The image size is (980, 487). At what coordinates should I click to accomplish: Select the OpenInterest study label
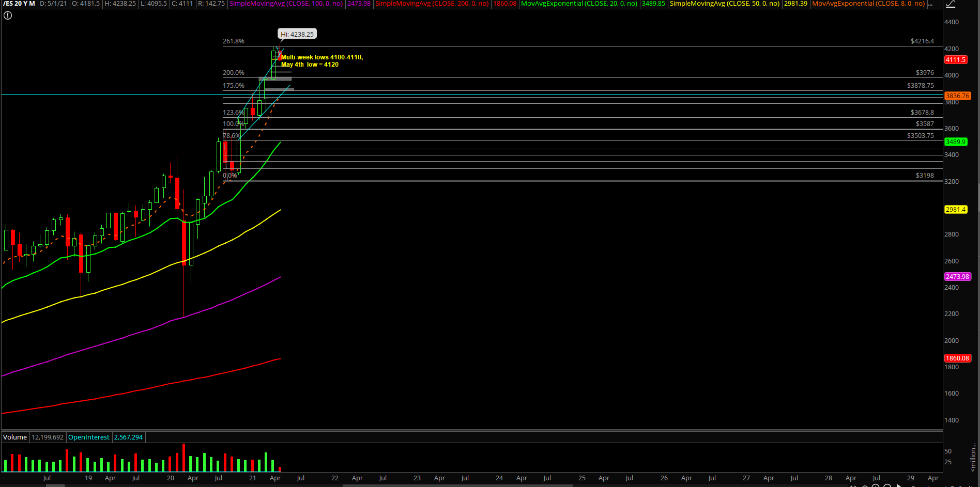[89, 437]
